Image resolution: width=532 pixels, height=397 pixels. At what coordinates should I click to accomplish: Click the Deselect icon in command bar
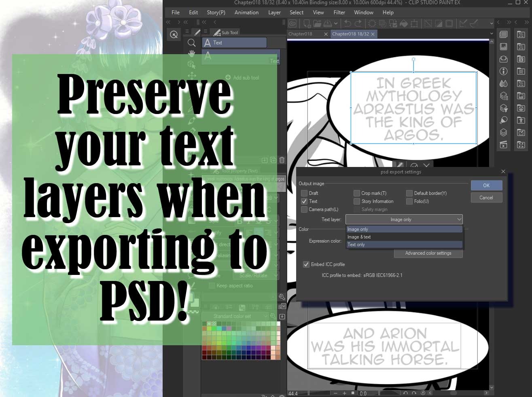[x=428, y=23]
